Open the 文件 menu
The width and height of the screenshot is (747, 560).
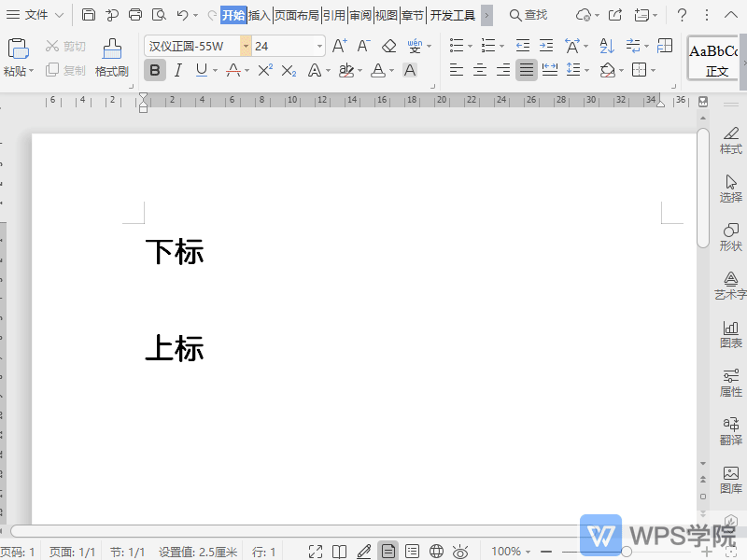(x=35, y=15)
